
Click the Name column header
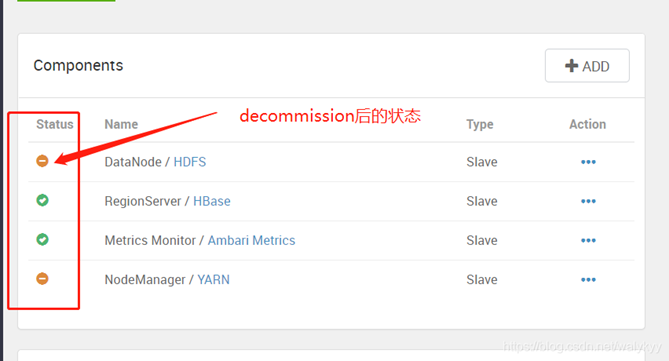pyautogui.click(x=121, y=124)
